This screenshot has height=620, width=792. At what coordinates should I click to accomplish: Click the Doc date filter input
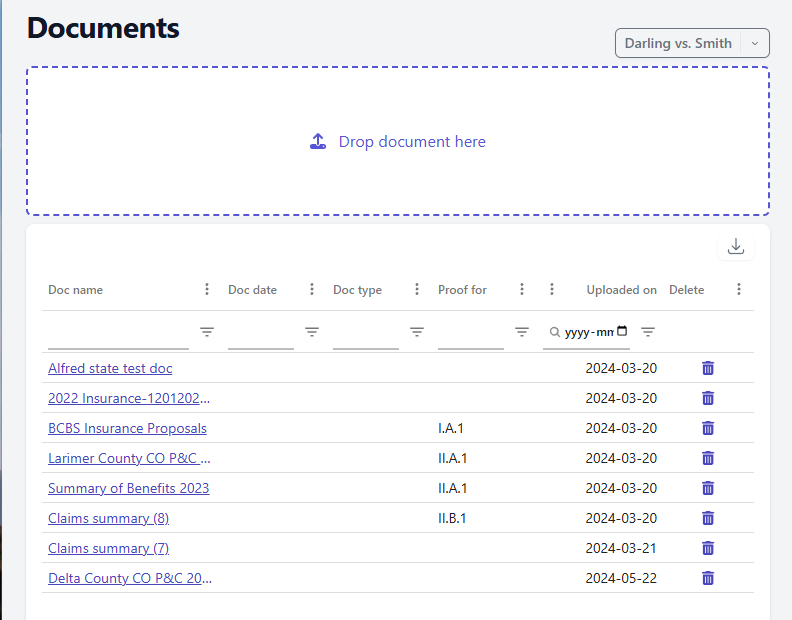[261, 333]
